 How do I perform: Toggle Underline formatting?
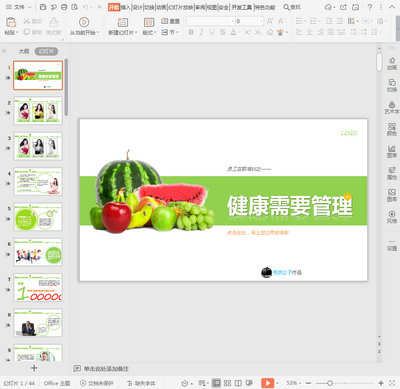tap(212, 32)
